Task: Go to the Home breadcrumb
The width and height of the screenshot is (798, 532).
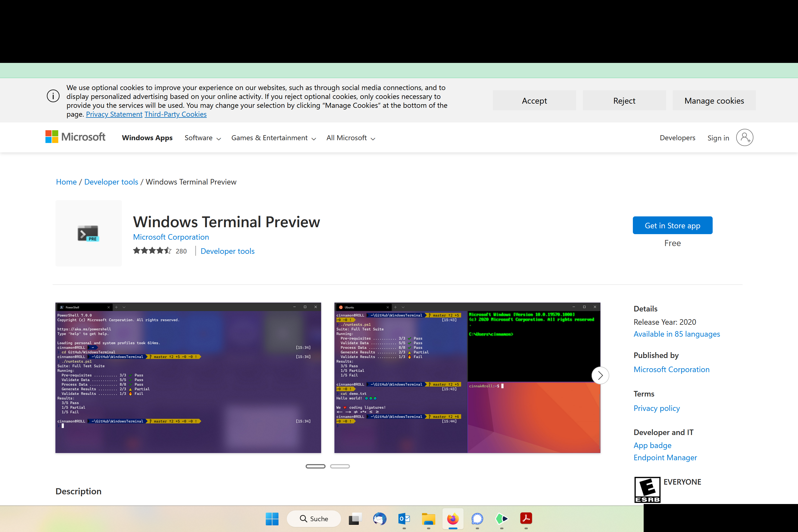Action: [x=66, y=182]
